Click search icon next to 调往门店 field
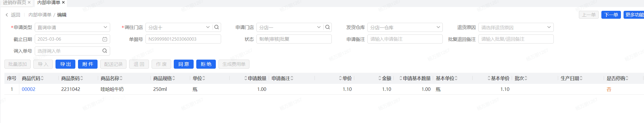Image resolution: width=644 pixels, height=123 pixels. 216,27
